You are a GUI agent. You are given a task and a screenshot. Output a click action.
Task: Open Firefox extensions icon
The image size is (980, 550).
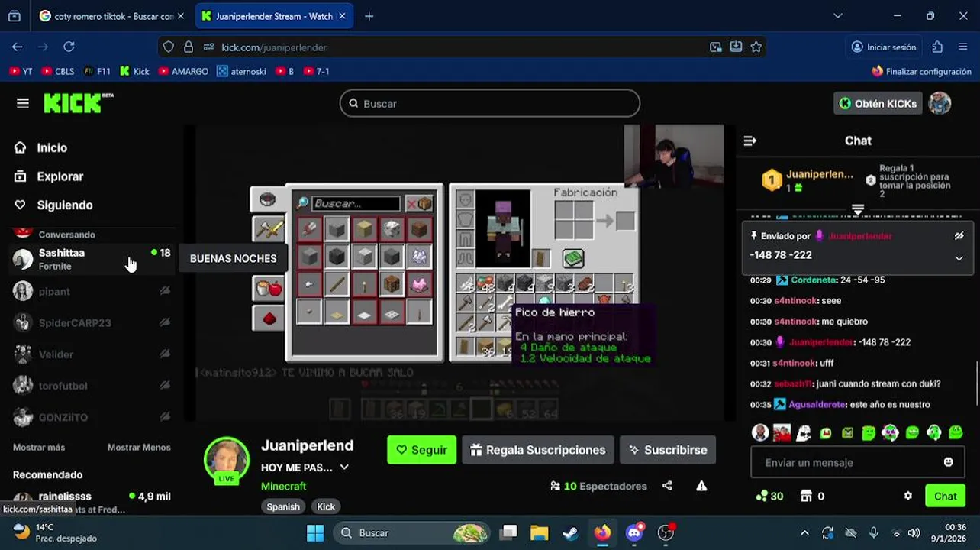(937, 47)
